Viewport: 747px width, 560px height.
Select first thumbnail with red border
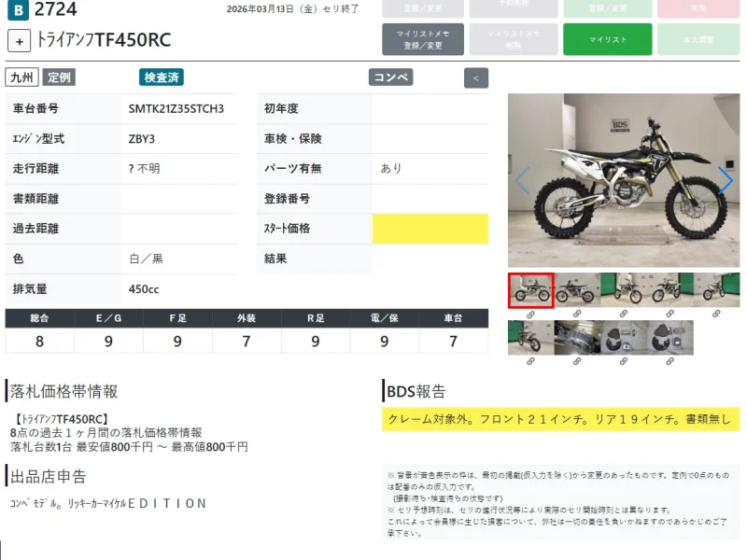tap(530, 290)
